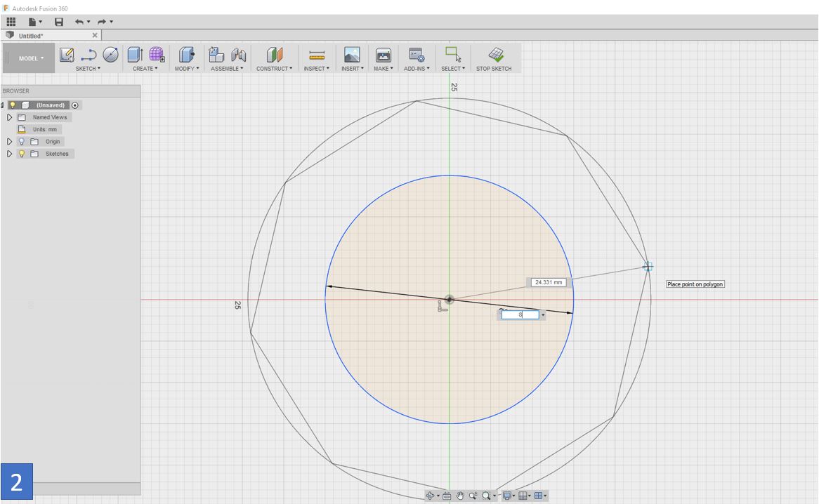Select the center diameter circle tool
819x504 pixels.
tap(110, 55)
